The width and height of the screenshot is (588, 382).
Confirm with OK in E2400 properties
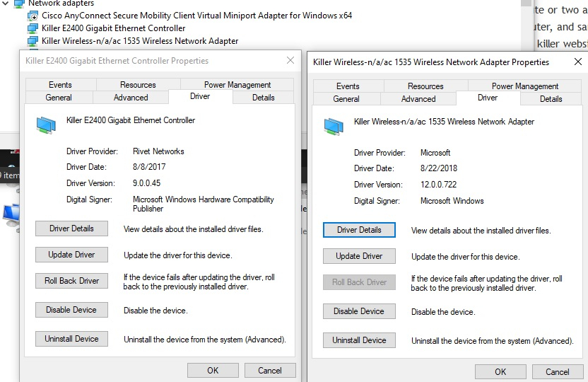(213, 371)
